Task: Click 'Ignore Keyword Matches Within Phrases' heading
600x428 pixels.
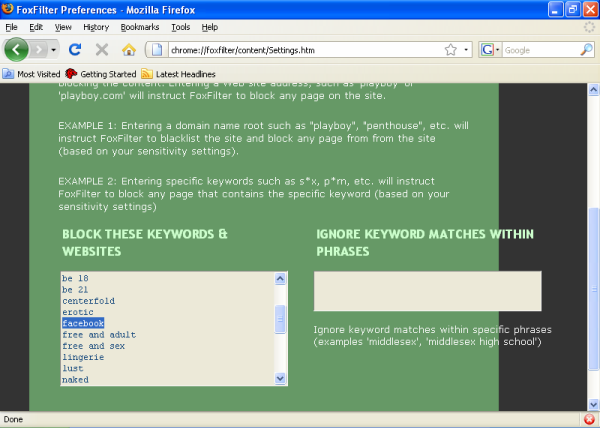Action: (x=425, y=242)
